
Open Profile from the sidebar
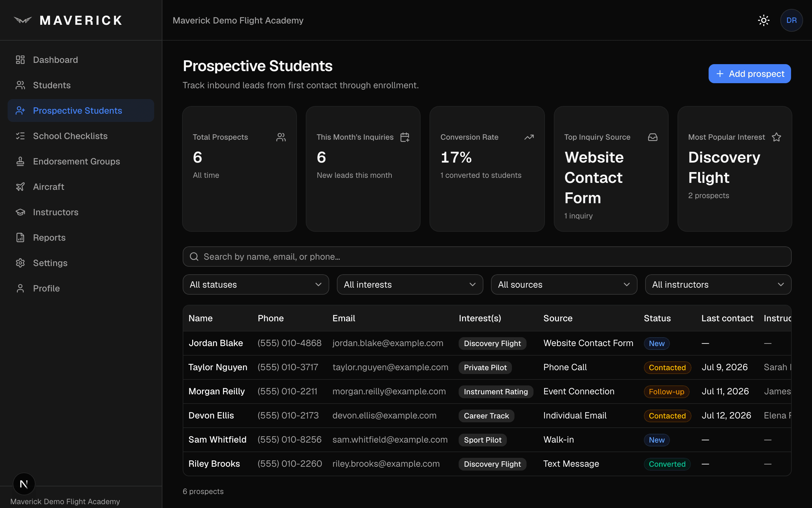coord(81,288)
